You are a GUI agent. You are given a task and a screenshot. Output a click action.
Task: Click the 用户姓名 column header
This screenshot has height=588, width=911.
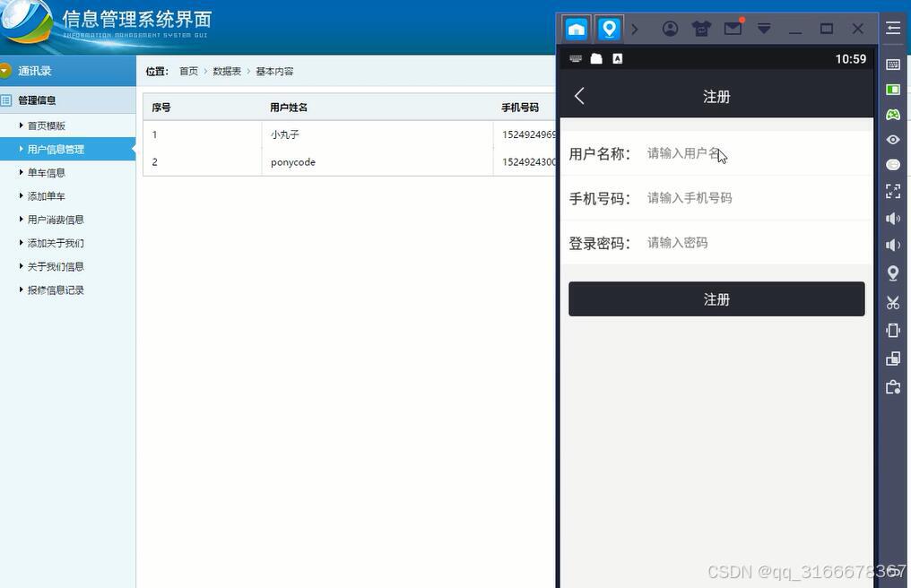(289, 108)
